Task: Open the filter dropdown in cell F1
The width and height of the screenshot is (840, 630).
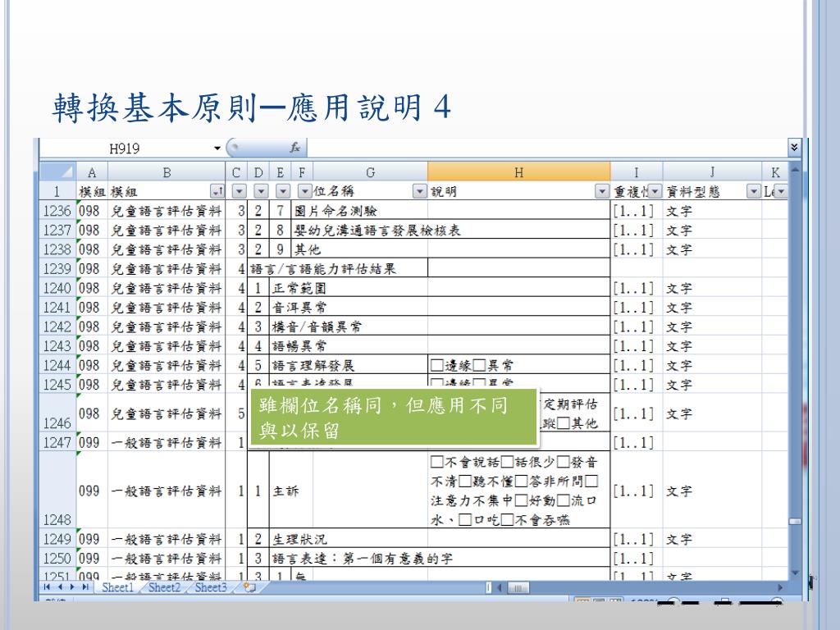Action: (304, 191)
